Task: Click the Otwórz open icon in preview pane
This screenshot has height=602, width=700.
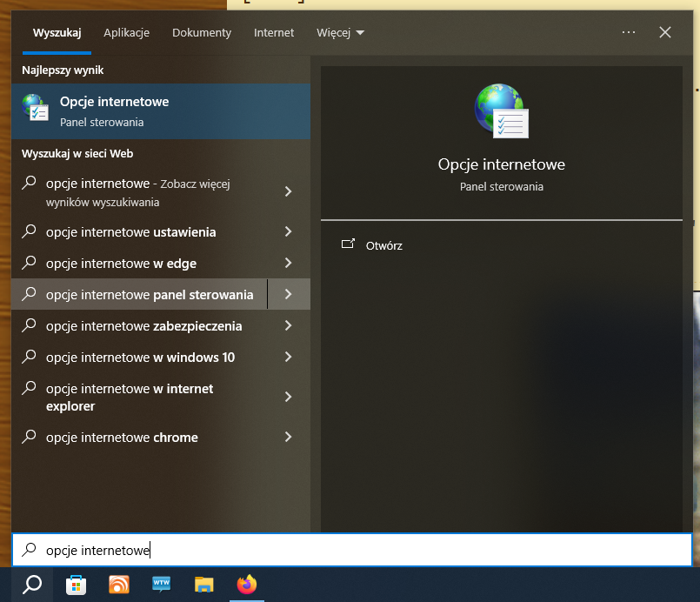Action: [348, 244]
